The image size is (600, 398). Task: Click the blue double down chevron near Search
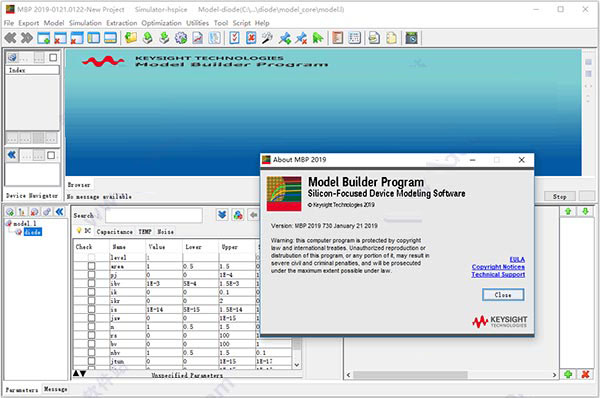click(222, 215)
